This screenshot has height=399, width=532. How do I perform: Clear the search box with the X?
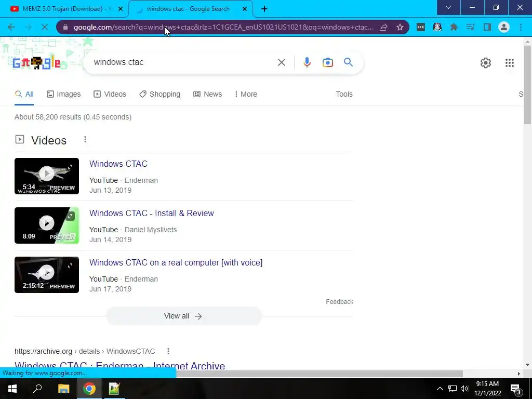(x=281, y=62)
